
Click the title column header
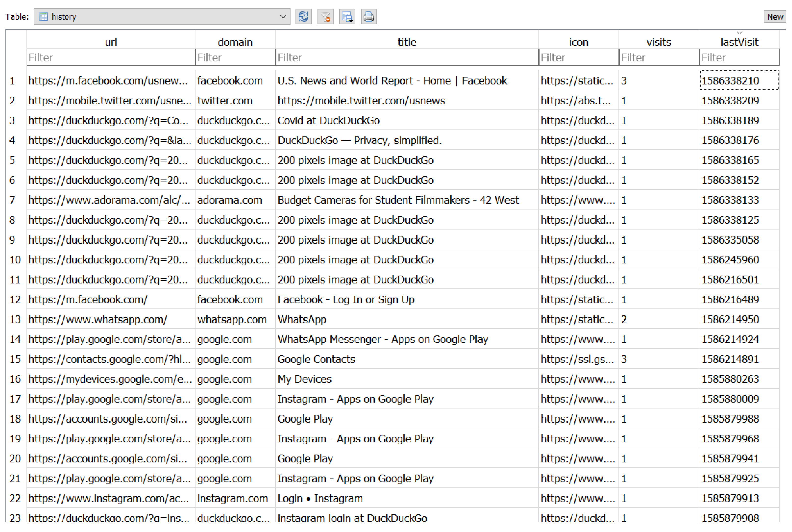406,42
